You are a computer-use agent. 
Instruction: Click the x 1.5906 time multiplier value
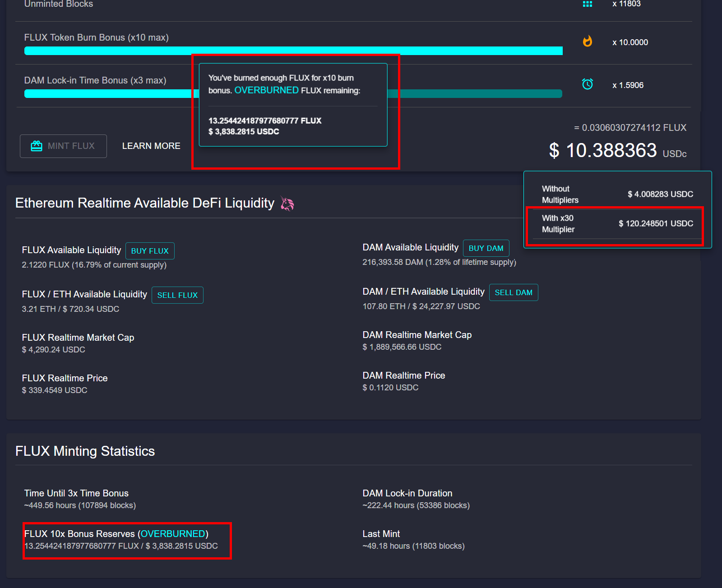tap(628, 85)
